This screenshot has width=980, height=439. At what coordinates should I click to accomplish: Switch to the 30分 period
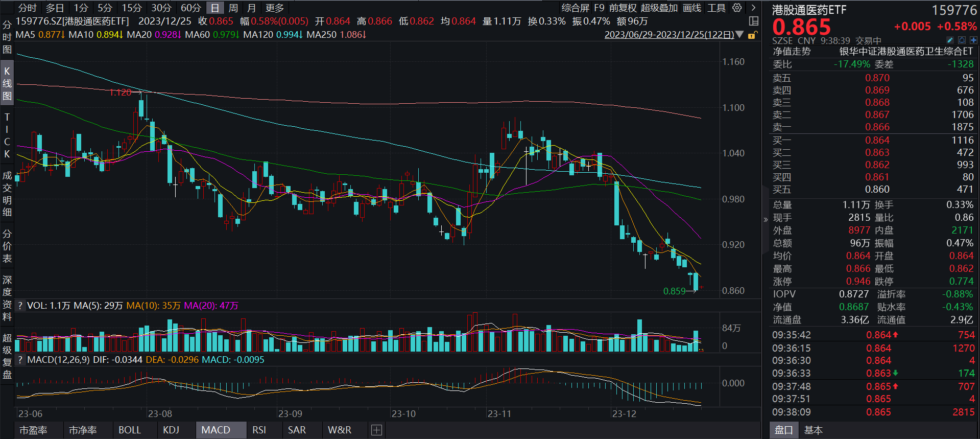(x=161, y=8)
